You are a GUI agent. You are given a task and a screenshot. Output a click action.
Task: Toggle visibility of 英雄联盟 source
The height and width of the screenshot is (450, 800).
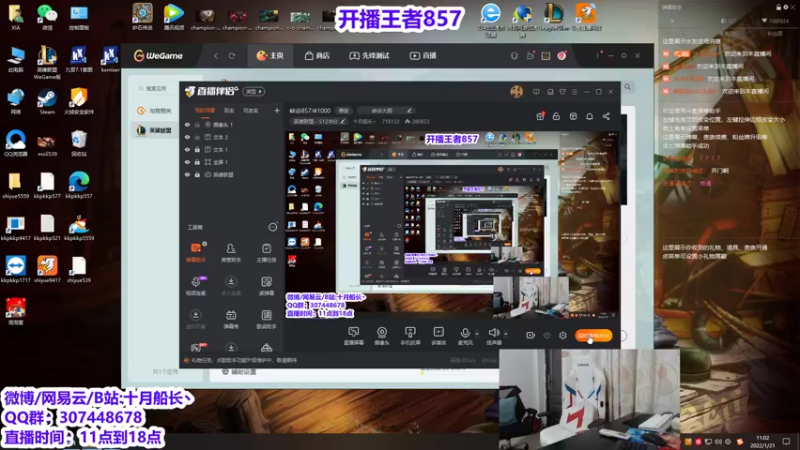coord(187,174)
